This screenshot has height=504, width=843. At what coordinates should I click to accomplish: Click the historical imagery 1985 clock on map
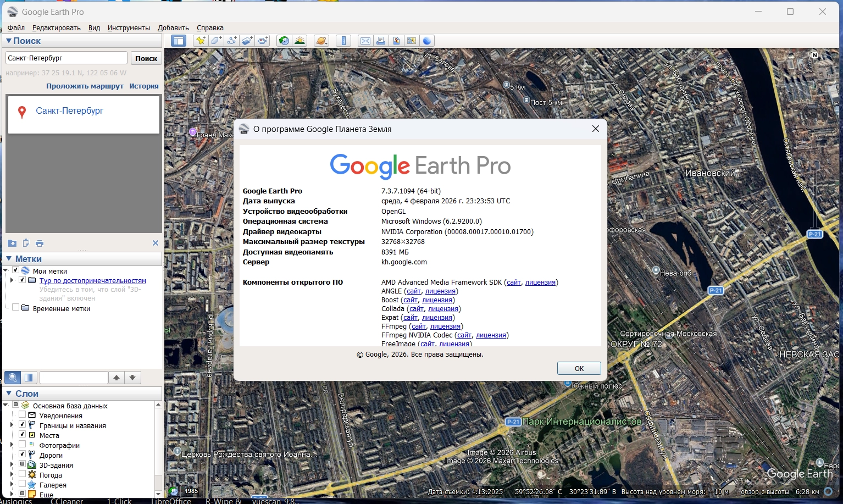(x=174, y=491)
